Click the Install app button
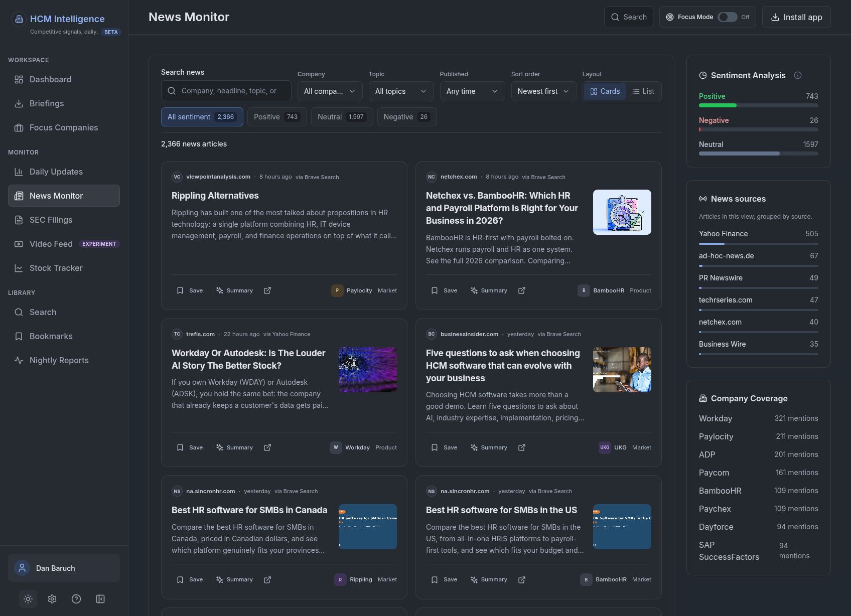Image resolution: width=851 pixels, height=616 pixels. click(x=796, y=17)
